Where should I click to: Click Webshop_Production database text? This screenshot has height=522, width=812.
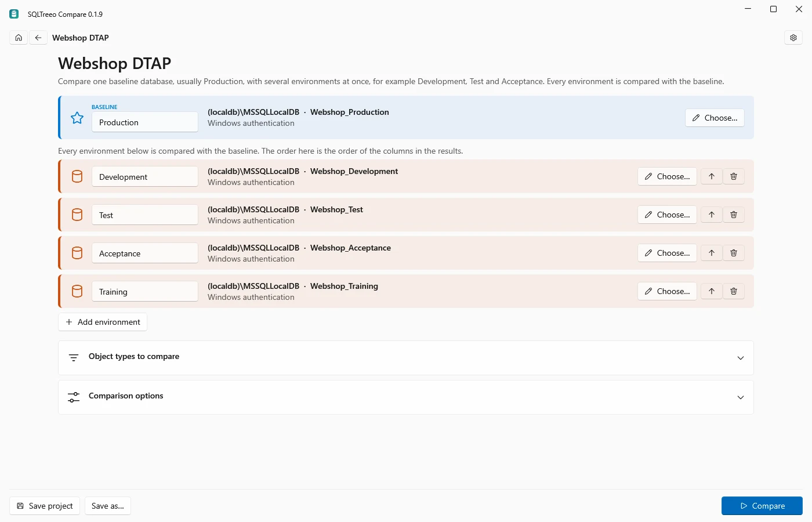point(350,112)
